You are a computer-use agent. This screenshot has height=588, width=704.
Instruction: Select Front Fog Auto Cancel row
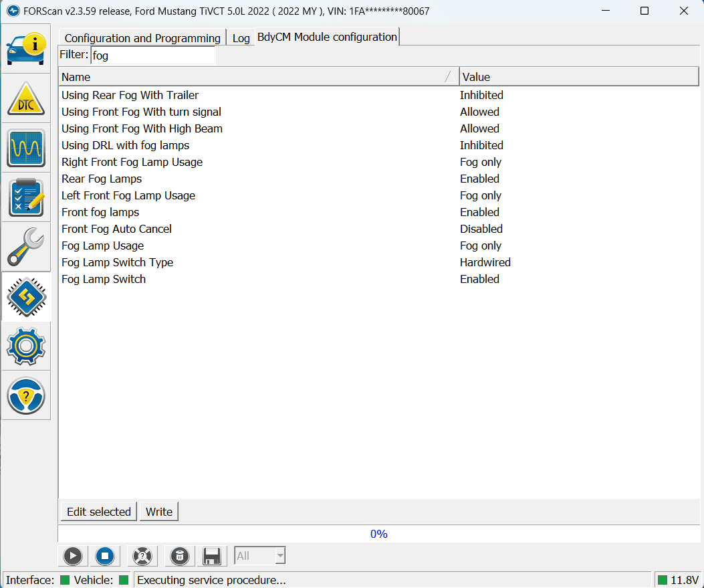pos(378,229)
